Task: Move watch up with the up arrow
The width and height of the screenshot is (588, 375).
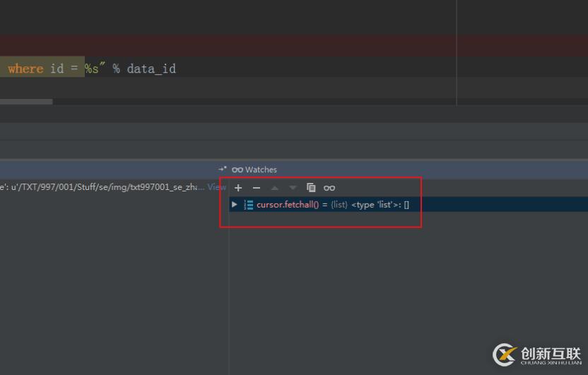Action: pos(274,188)
